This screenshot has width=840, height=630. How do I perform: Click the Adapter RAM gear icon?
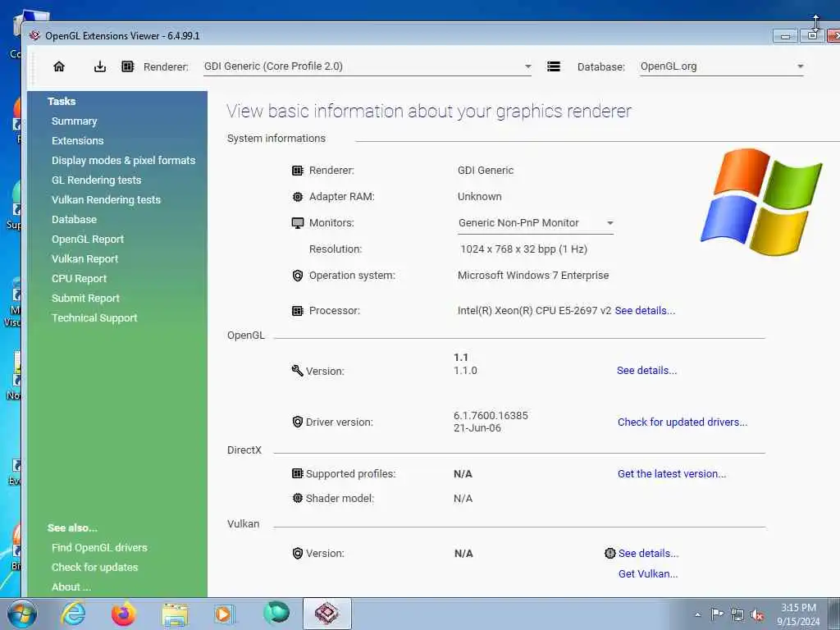297,197
